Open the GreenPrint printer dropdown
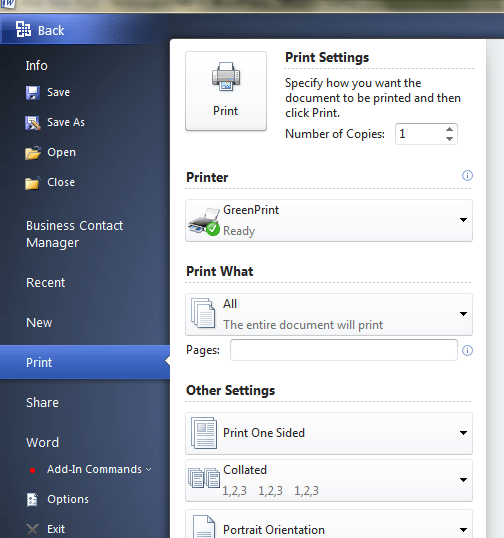This screenshot has width=504, height=538. pyautogui.click(x=329, y=220)
